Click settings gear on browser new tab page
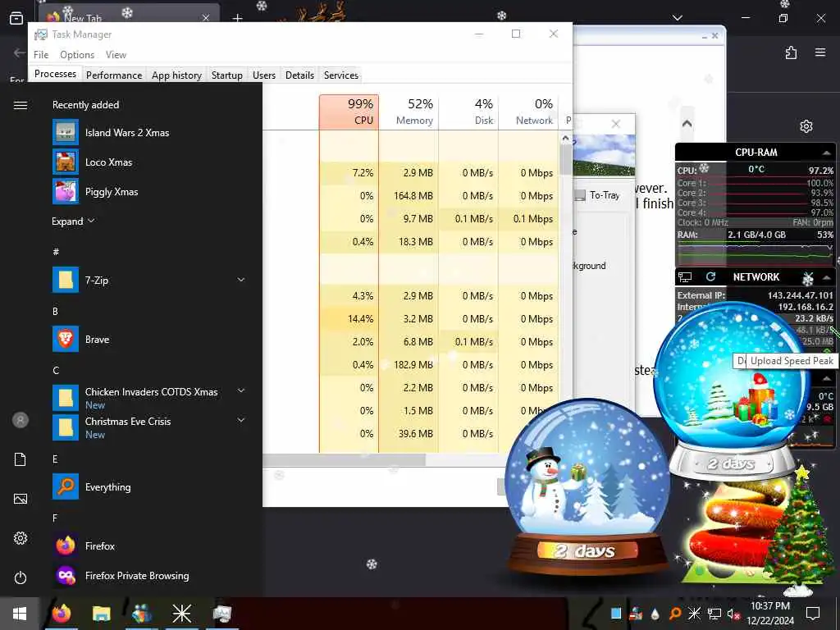Screen dimensions: 840x630 806,126
